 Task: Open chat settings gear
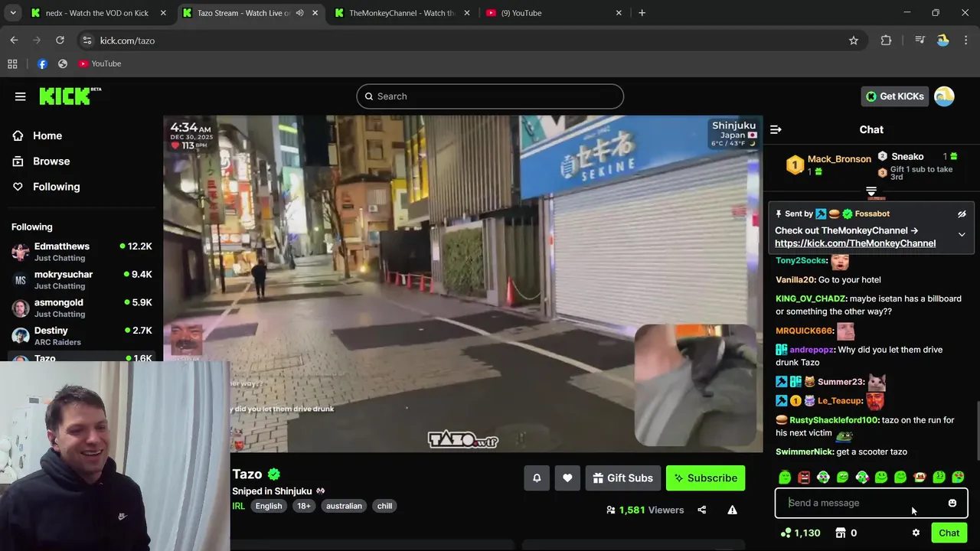916,533
